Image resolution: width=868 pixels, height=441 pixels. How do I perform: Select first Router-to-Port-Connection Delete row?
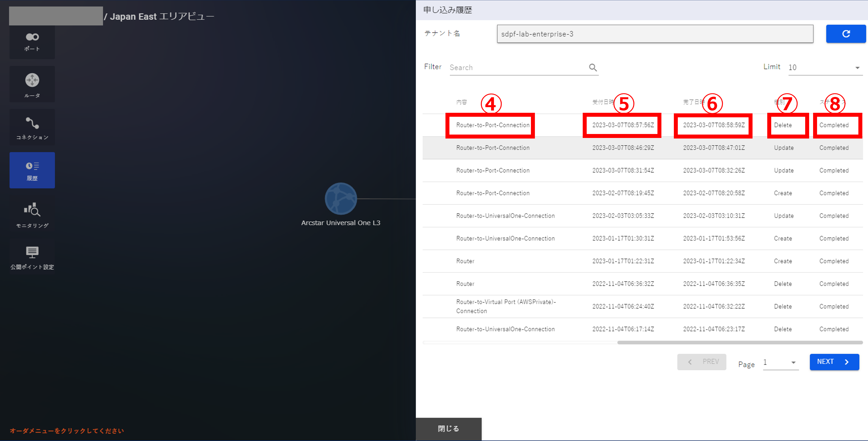point(493,125)
